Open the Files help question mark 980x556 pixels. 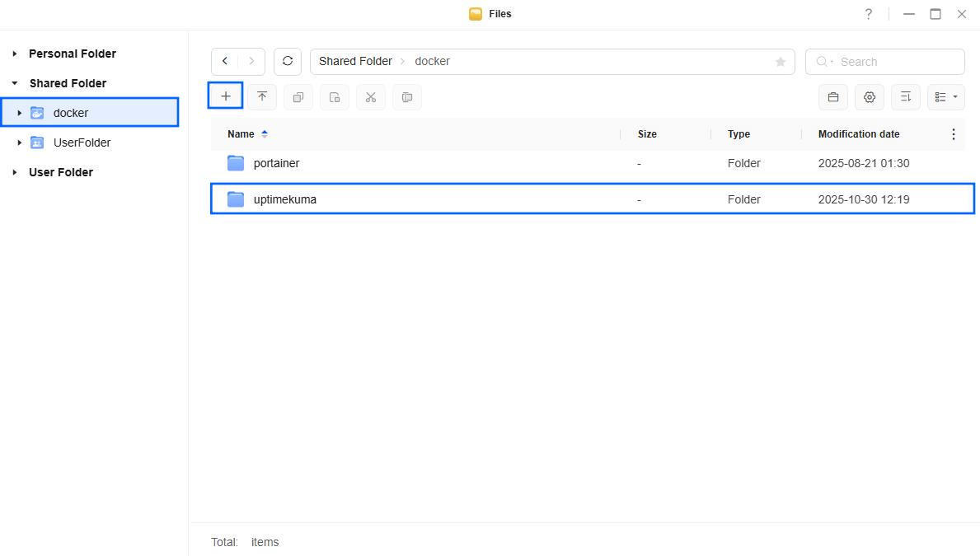(868, 14)
